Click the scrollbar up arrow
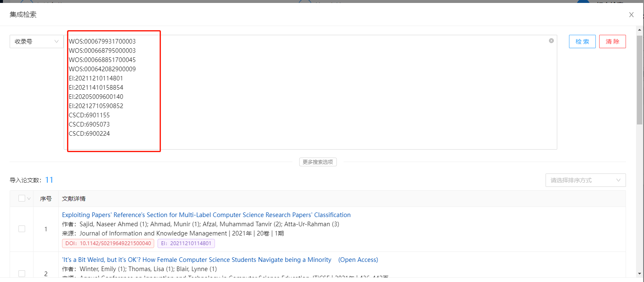This screenshot has width=644, height=282. click(x=639, y=30)
